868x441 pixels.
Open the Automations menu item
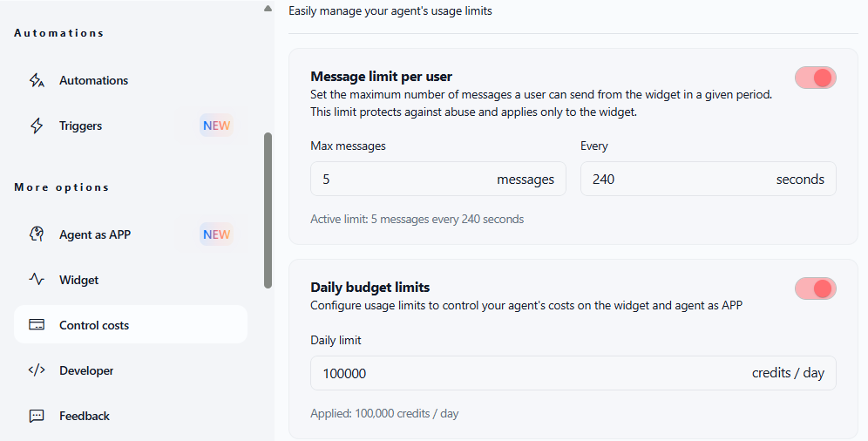coord(93,80)
